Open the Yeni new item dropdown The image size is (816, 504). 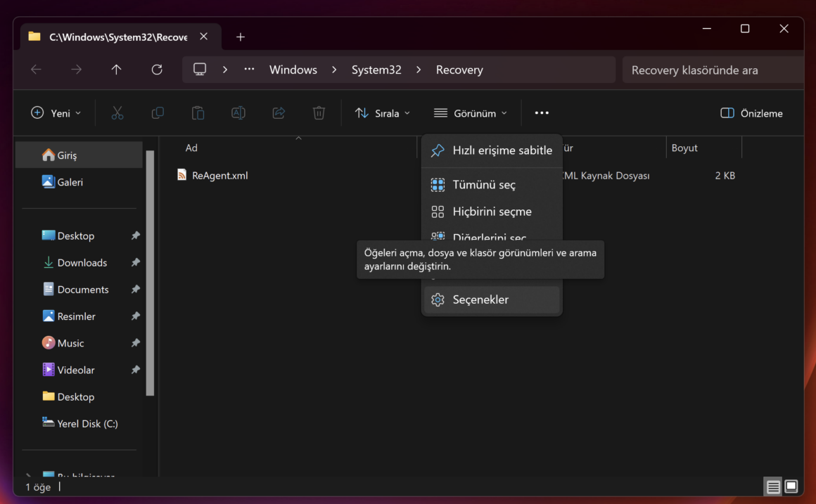tap(56, 113)
